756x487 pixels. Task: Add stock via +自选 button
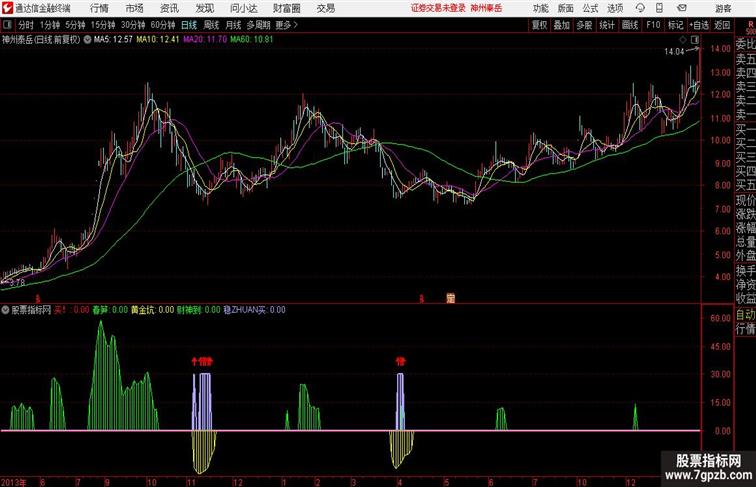pyautogui.click(x=699, y=25)
